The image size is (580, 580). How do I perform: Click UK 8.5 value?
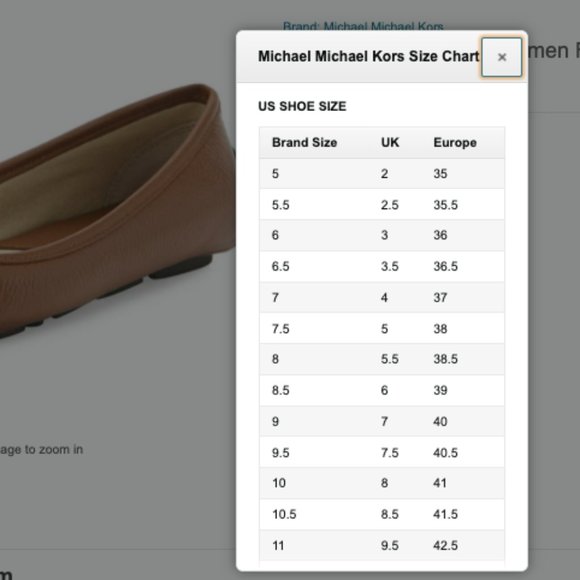390,514
